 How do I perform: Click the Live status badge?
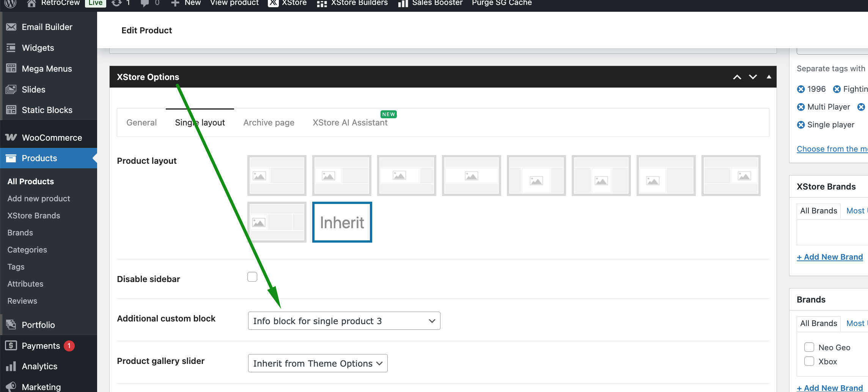tap(96, 3)
